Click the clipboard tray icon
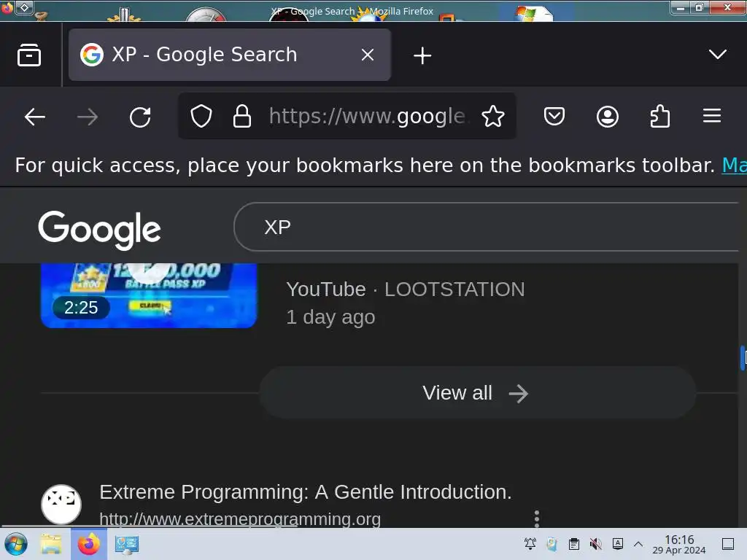Image resolution: width=747 pixels, height=560 pixels. 574,544
